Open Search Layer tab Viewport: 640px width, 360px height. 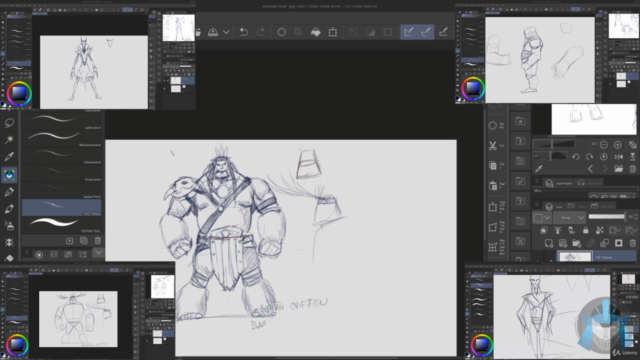(590, 183)
